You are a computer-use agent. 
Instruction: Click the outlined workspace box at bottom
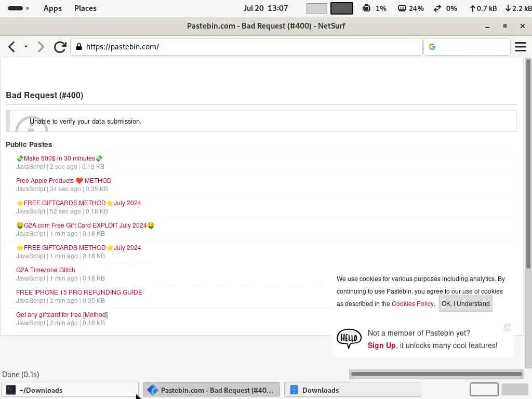tap(484, 390)
